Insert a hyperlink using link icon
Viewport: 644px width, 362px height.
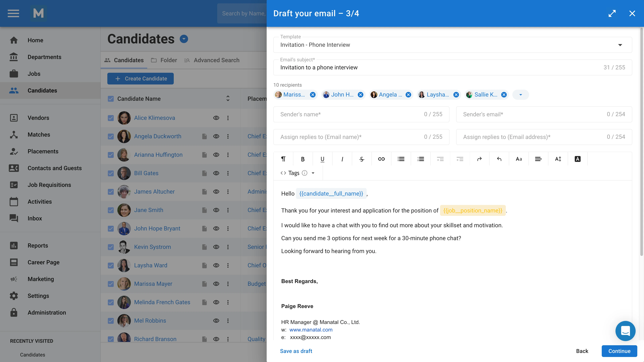pos(381,159)
